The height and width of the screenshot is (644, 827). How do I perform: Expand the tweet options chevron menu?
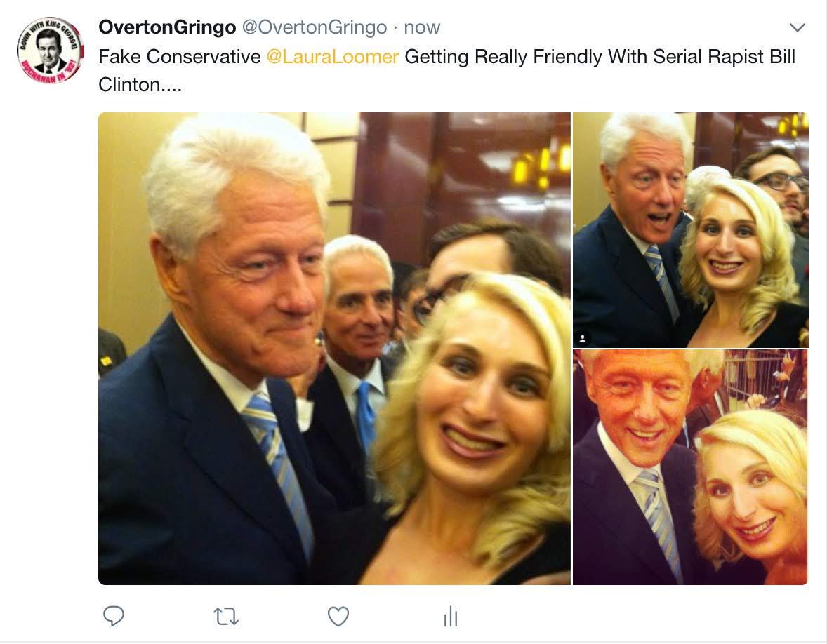(x=797, y=27)
